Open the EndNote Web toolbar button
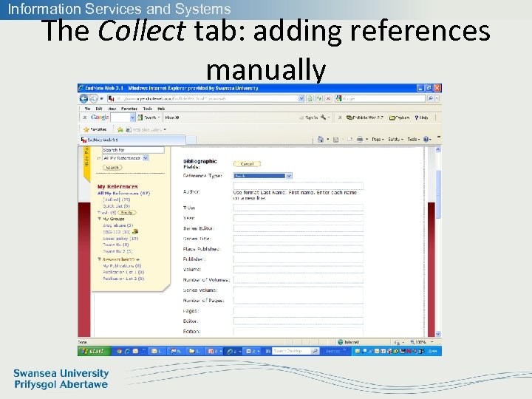 pos(365,117)
